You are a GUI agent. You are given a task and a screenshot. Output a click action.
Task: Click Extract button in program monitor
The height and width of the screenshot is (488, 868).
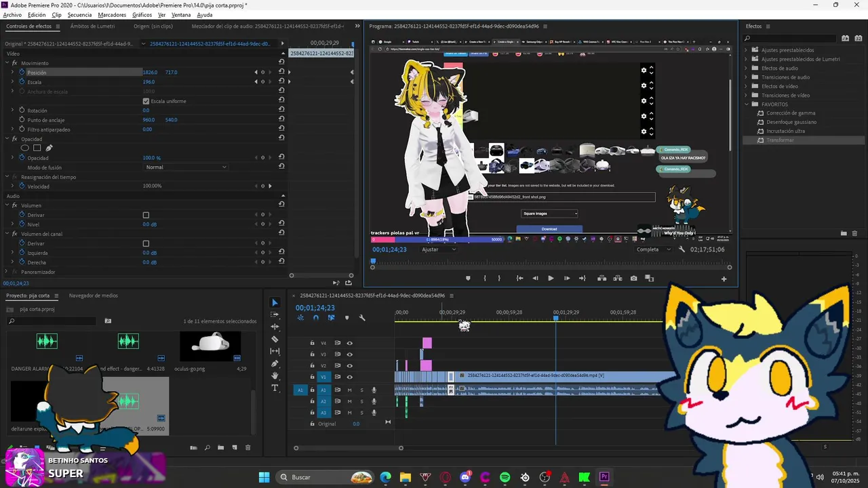618,279
